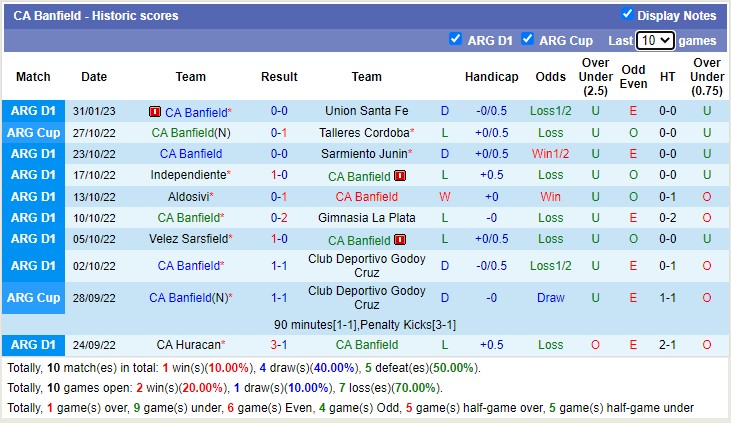731x423 pixels.
Task: Click the penalty kicks note 90 minutes[1-1]
Action: 365,325
